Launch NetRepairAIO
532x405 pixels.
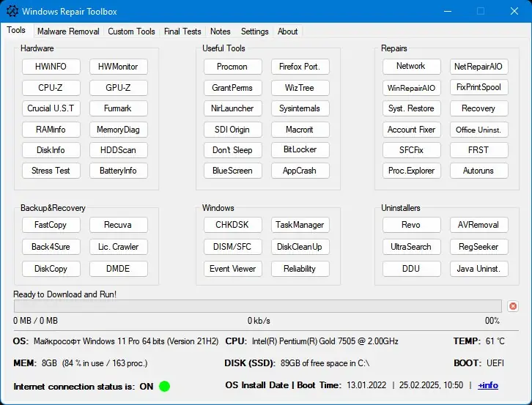click(x=479, y=67)
